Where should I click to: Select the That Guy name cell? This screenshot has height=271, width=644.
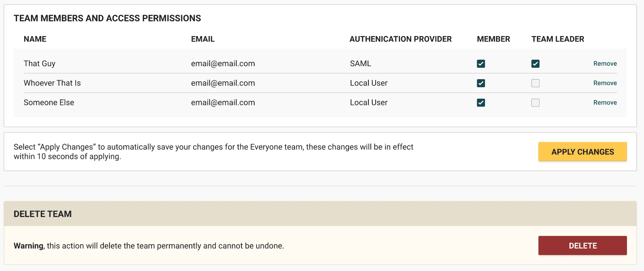tap(40, 63)
